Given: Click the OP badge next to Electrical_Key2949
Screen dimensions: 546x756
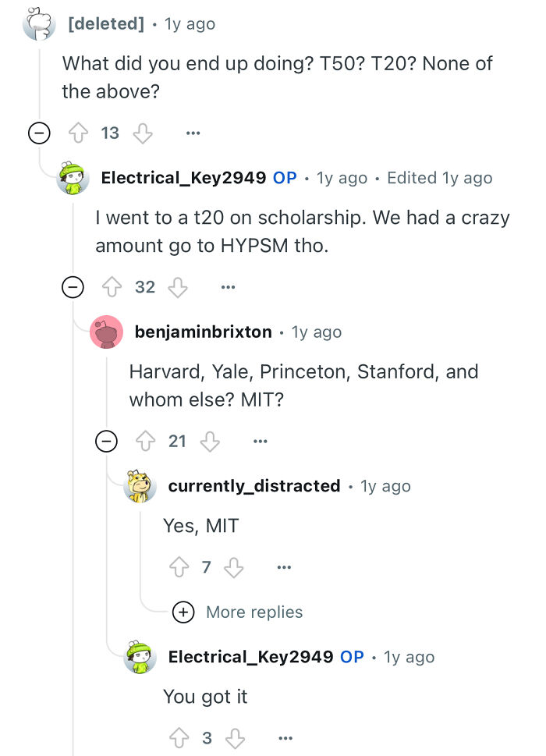Looking at the screenshot, I should click(x=285, y=178).
